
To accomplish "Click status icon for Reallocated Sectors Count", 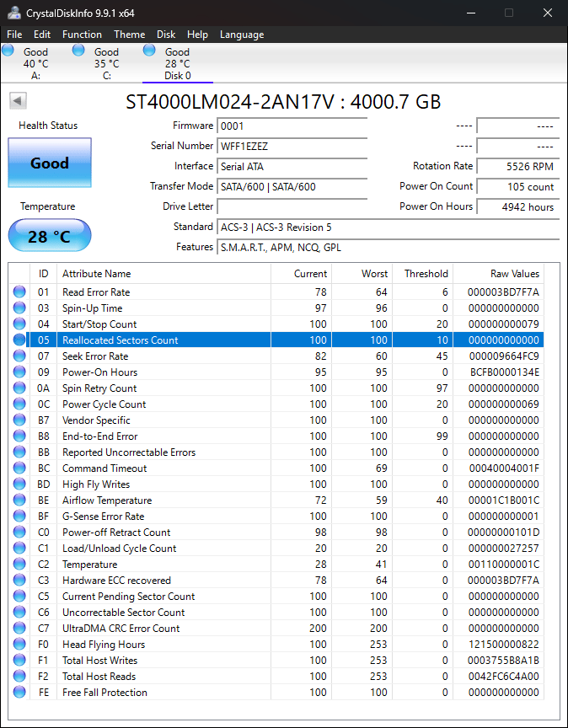I will pos(19,340).
